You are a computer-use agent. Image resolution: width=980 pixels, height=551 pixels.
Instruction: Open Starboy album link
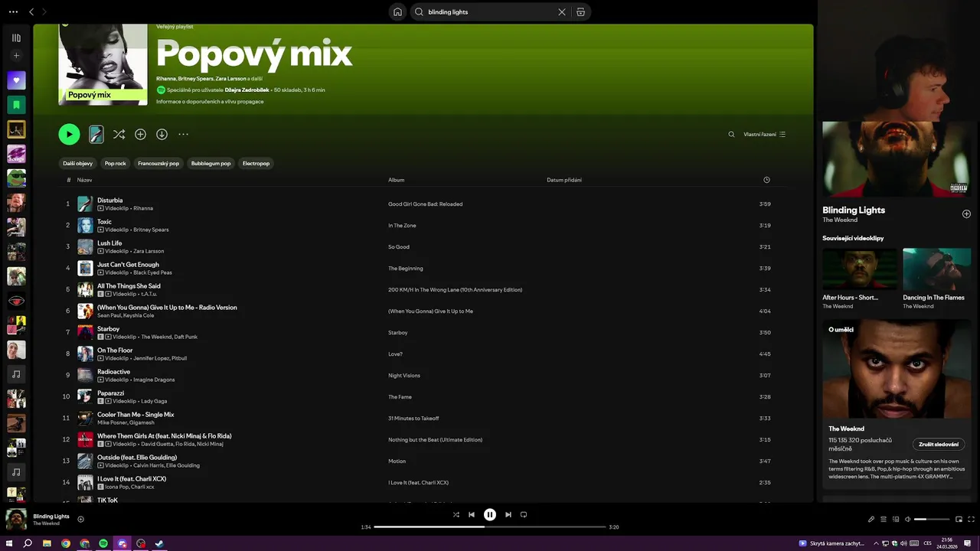click(397, 333)
